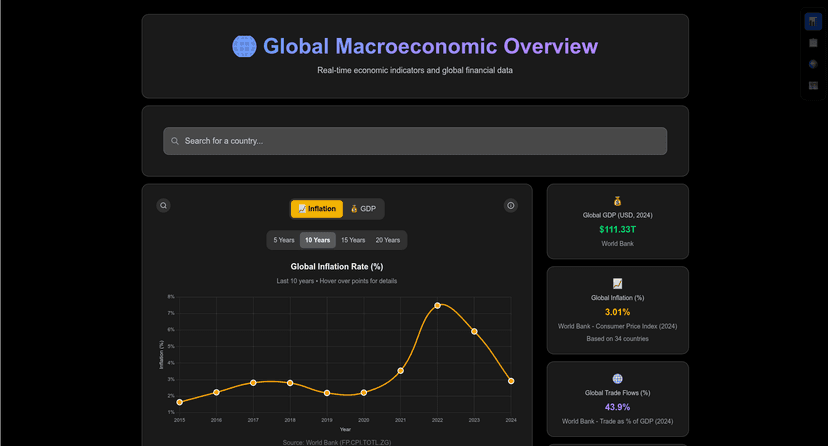Click the $111.33T GDP value
828x446 pixels.
click(617, 229)
